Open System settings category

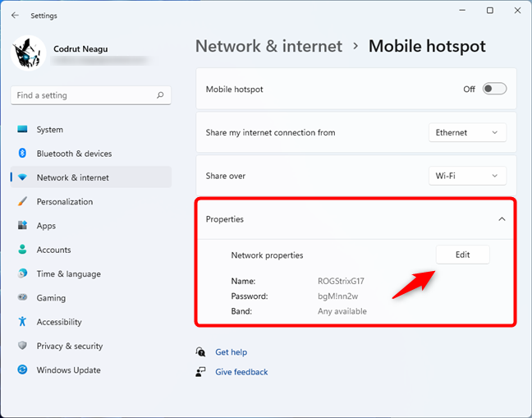click(x=90, y=129)
